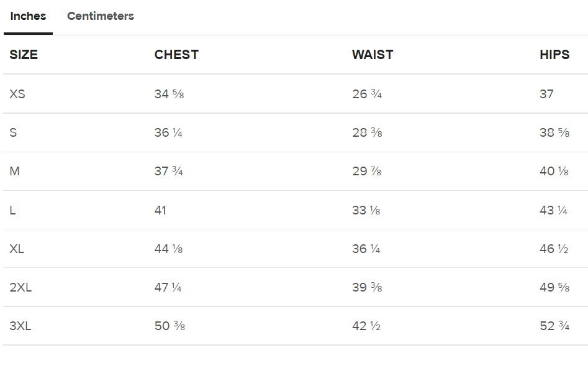Click the HIPS column header

coord(554,55)
